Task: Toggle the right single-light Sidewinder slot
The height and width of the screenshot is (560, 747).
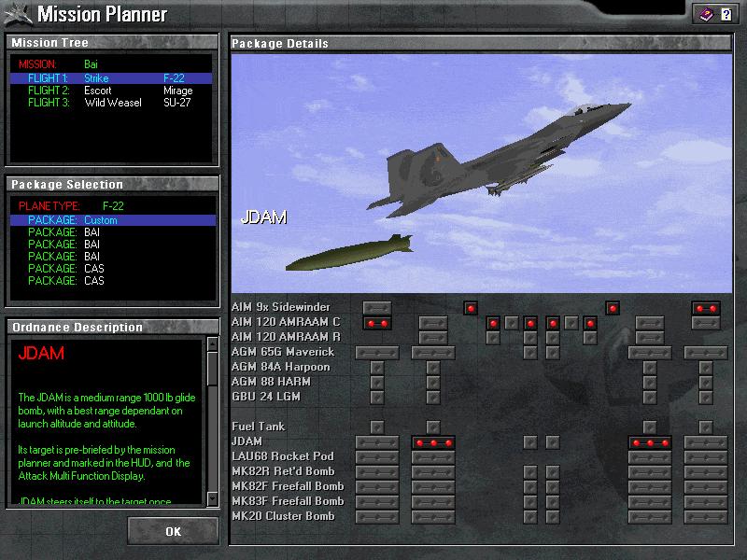Action: point(613,308)
